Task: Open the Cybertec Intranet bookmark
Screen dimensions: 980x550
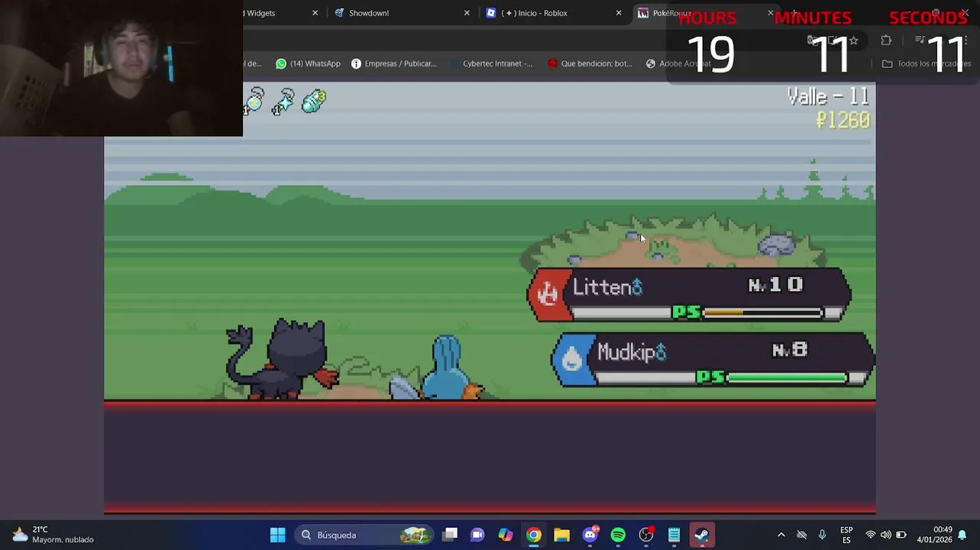Action: [x=491, y=63]
